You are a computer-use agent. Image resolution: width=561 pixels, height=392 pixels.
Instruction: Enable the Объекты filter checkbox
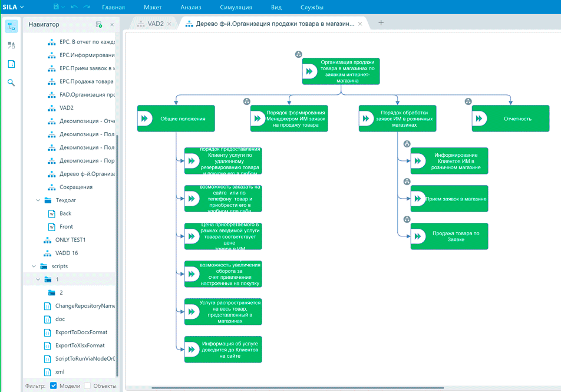pyautogui.click(x=88, y=386)
